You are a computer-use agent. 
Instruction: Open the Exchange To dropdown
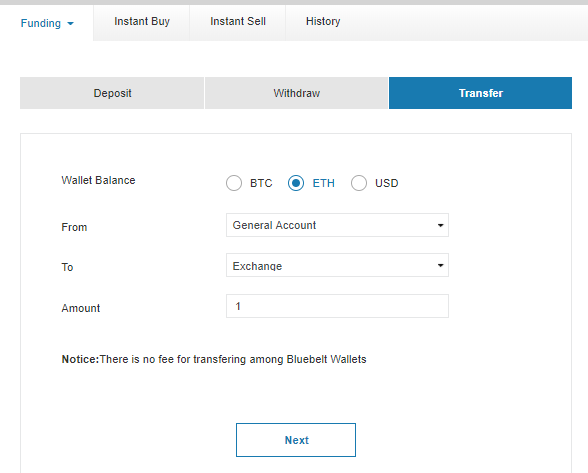click(x=337, y=265)
